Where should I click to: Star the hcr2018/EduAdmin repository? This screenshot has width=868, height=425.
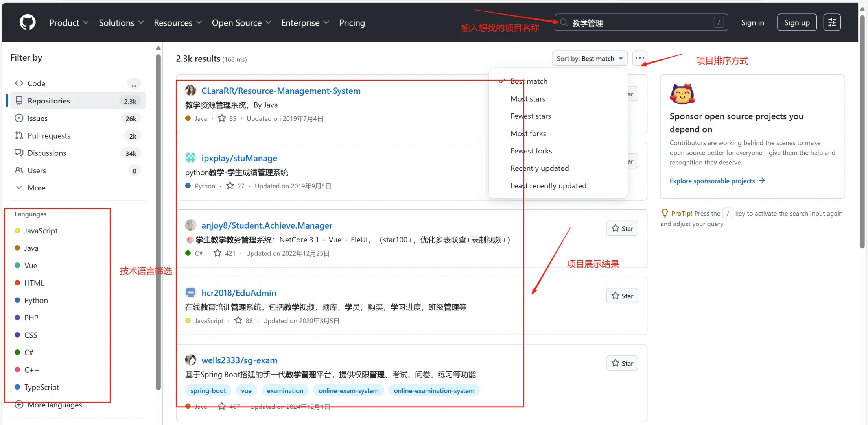(x=622, y=296)
